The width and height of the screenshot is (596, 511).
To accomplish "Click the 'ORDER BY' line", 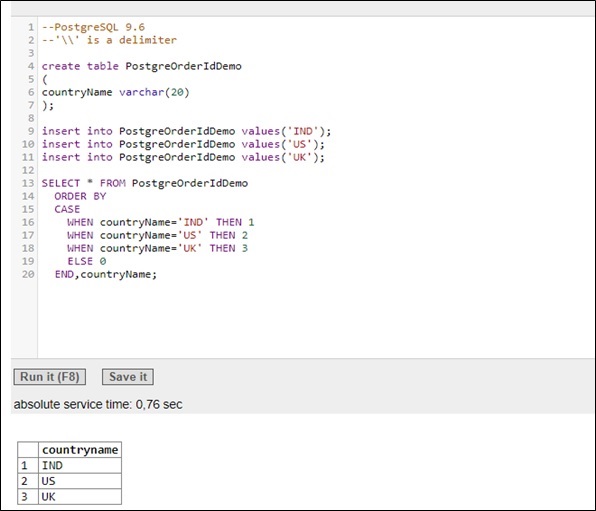I will 80,196.
